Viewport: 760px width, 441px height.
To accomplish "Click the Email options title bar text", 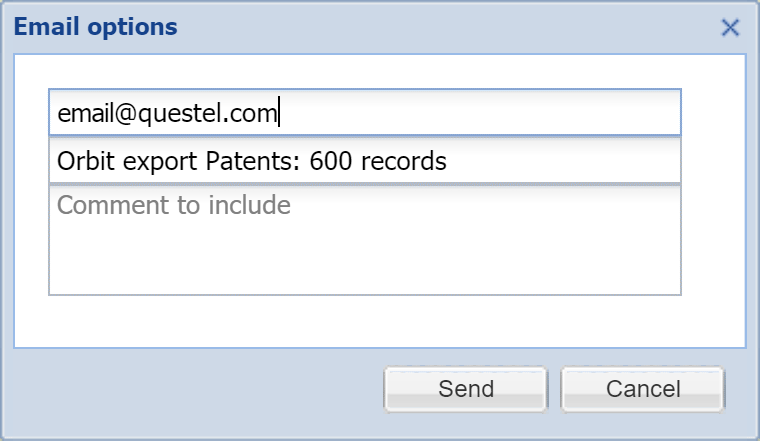I will [x=96, y=27].
